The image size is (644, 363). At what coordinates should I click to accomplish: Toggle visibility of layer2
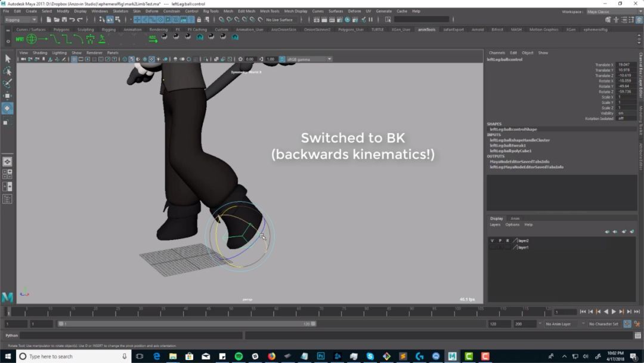click(x=491, y=241)
